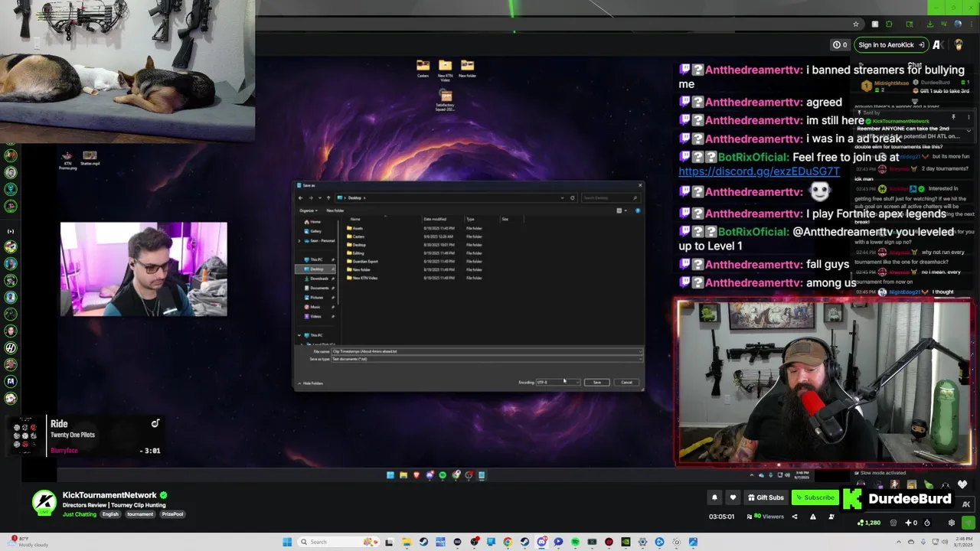Select the Assets folder row

416,228
